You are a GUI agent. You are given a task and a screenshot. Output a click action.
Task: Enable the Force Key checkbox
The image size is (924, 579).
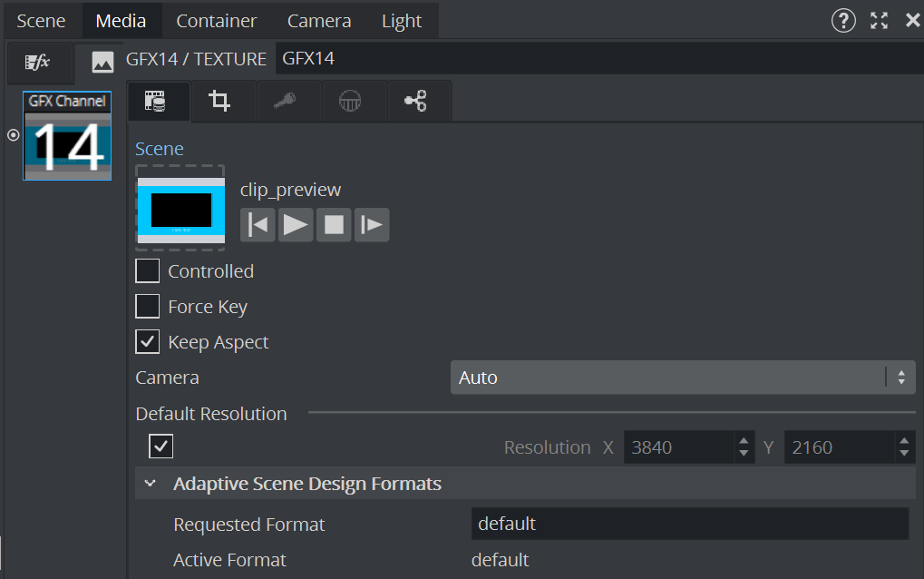tap(147, 307)
